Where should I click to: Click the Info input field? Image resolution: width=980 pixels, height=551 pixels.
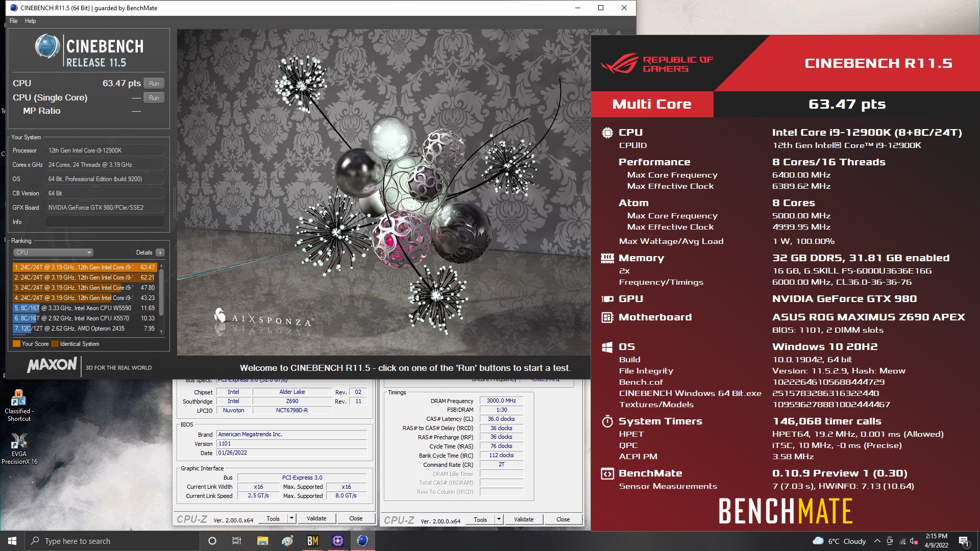[105, 222]
